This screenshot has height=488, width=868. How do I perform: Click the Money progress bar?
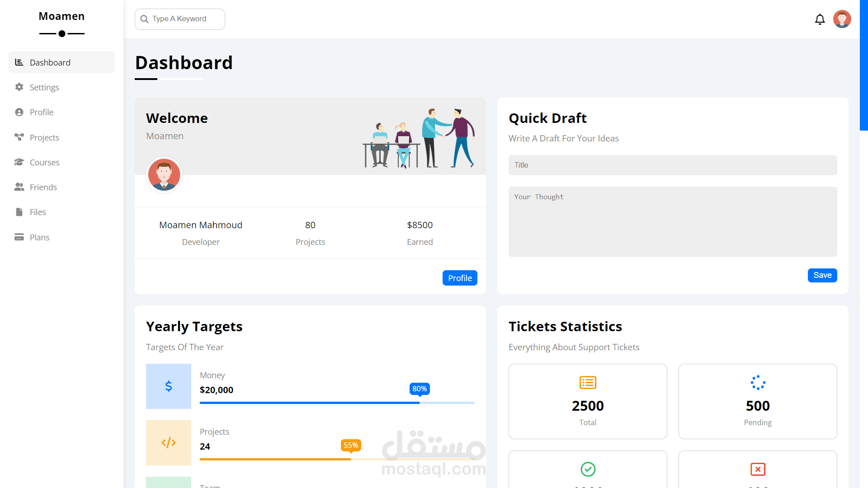click(x=337, y=403)
